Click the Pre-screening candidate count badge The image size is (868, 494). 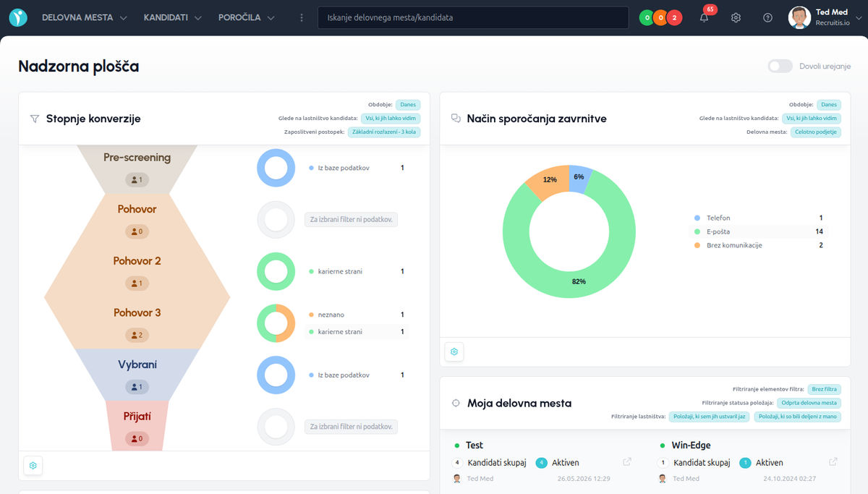point(137,179)
